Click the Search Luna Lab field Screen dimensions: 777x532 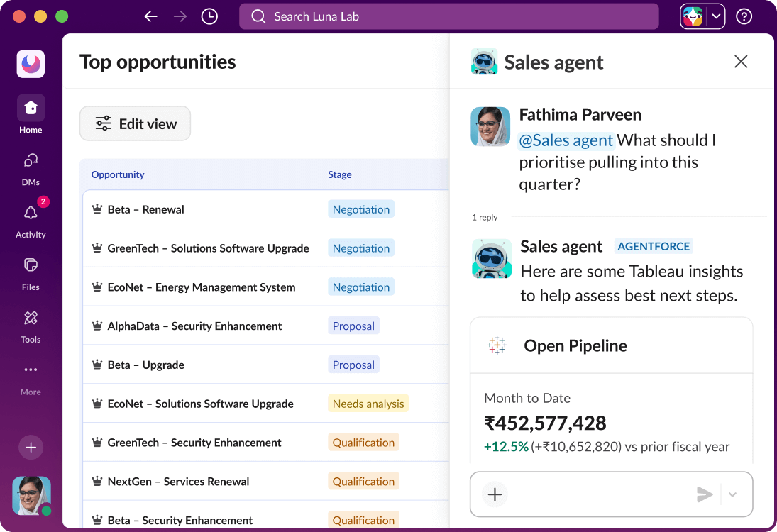(x=448, y=16)
